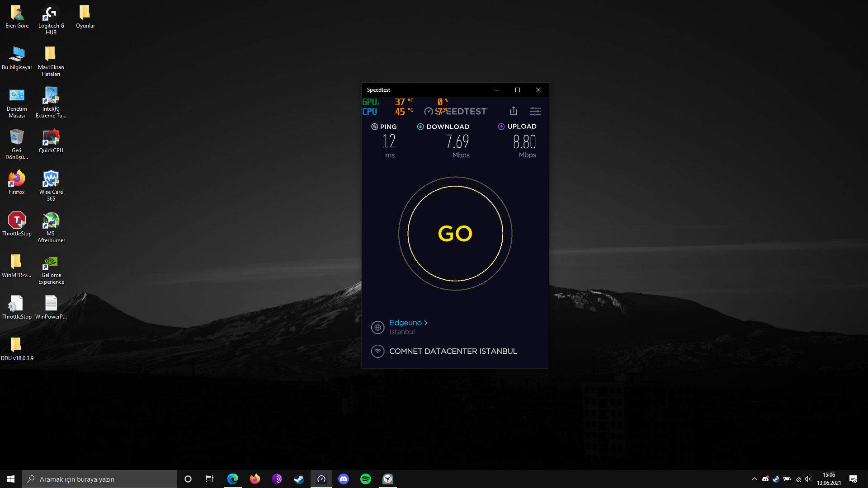The width and height of the screenshot is (868, 488).
Task: Expand server selection chevron beside Edgeuno
Action: (426, 323)
